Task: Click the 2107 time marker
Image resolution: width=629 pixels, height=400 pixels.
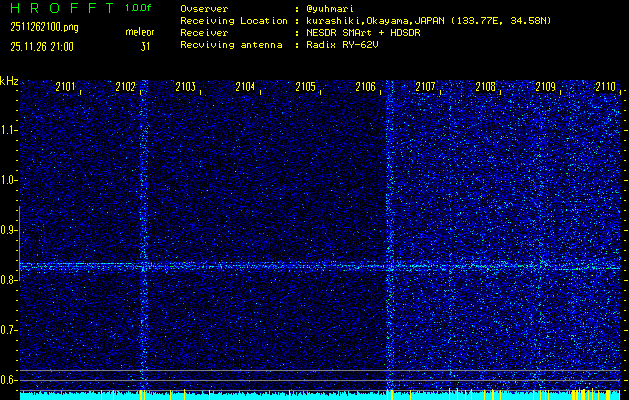Action: tap(425, 87)
